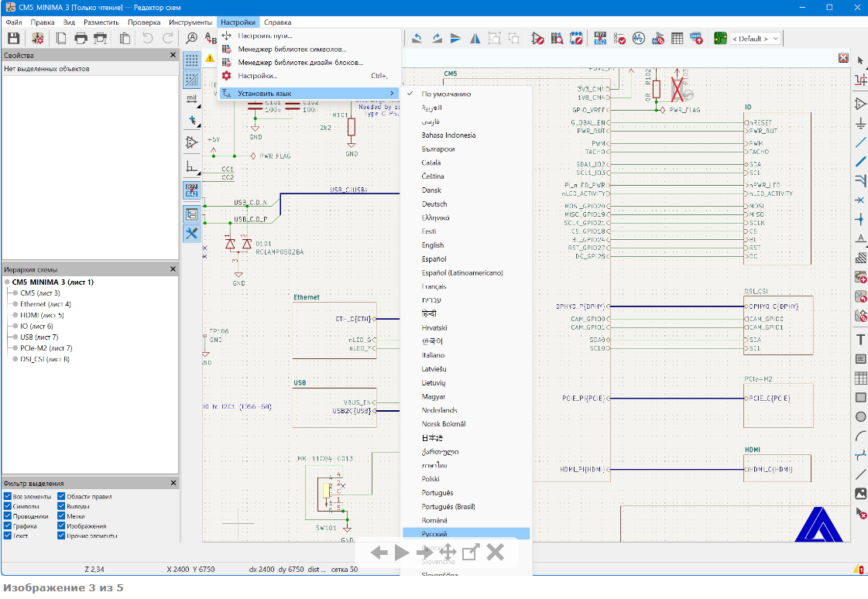Open Менеджер библиотек символов menu entry
The height and width of the screenshot is (599, 868).
click(292, 49)
